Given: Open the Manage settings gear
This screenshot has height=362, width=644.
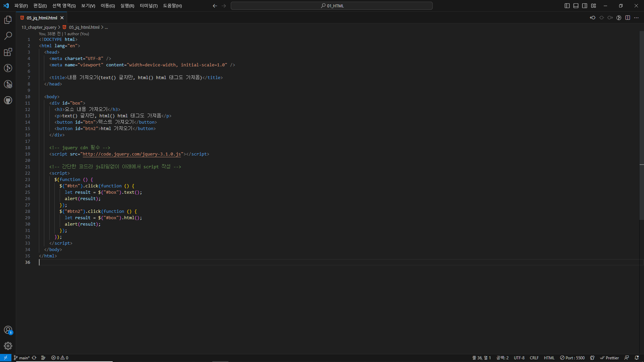Looking at the screenshot, I should coord(8,346).
